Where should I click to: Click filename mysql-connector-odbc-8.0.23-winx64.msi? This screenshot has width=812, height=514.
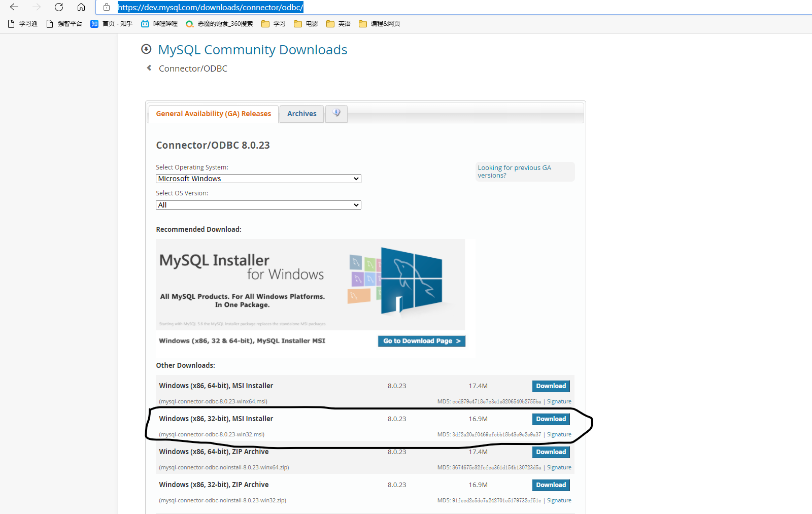pyautogui.click(x=213, y=401)
